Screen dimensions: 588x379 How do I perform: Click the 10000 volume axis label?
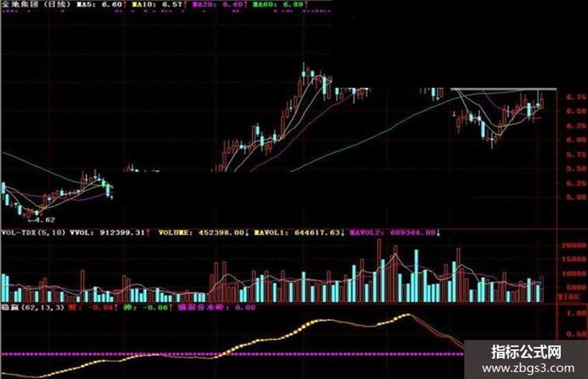574,274
